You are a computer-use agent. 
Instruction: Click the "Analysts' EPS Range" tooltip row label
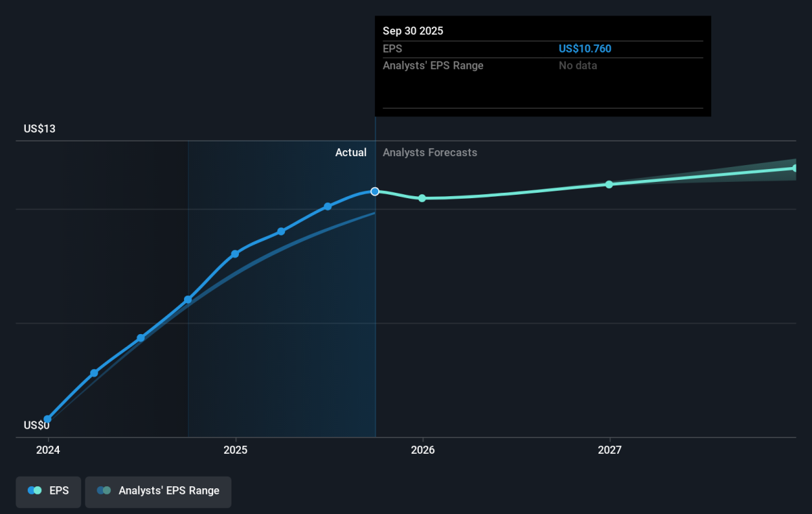(433, 66)
